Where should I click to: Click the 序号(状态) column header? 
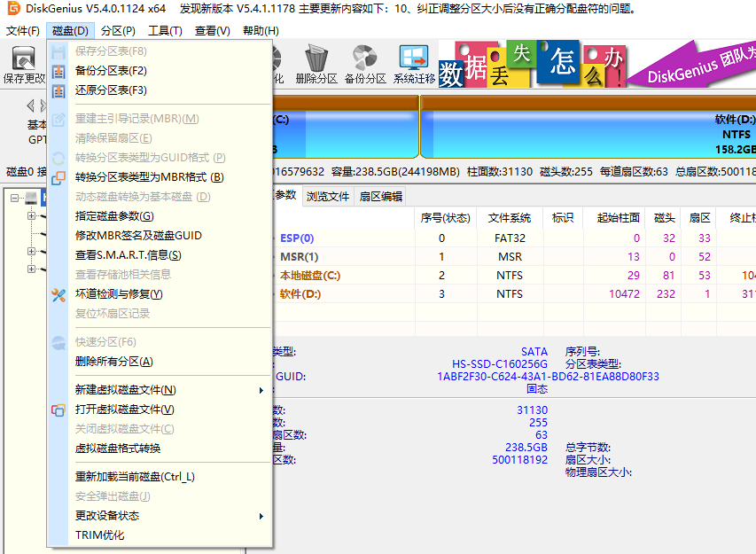pos(445,218)
